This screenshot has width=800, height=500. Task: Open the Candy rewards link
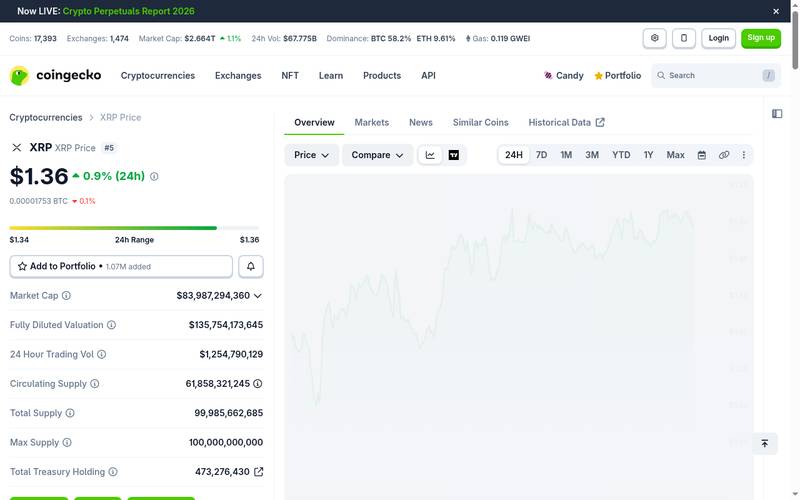[x=563, y=76]
